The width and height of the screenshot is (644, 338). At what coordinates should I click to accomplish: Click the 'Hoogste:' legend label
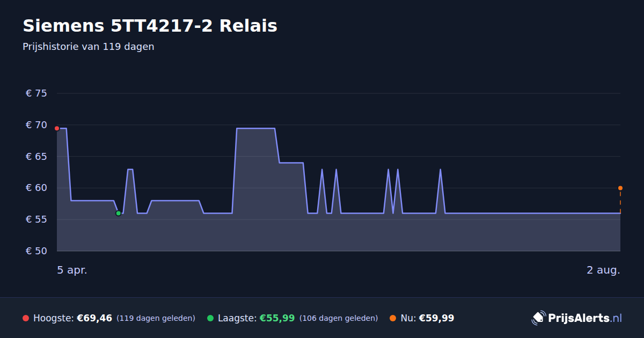pos(53,318)
